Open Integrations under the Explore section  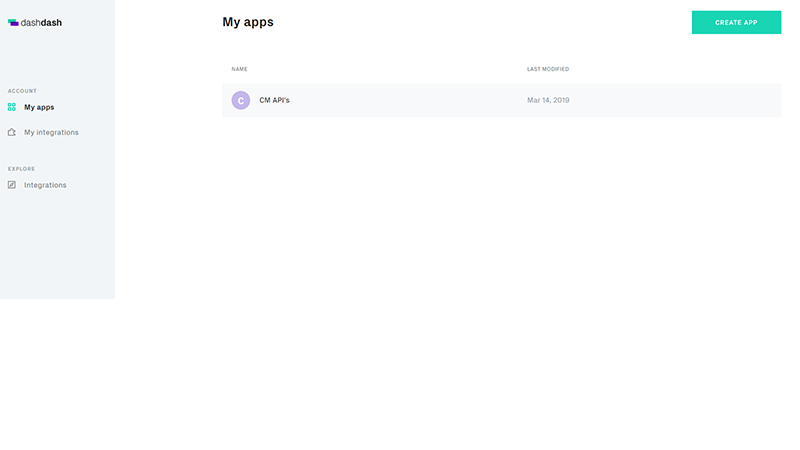pos(45,185)
